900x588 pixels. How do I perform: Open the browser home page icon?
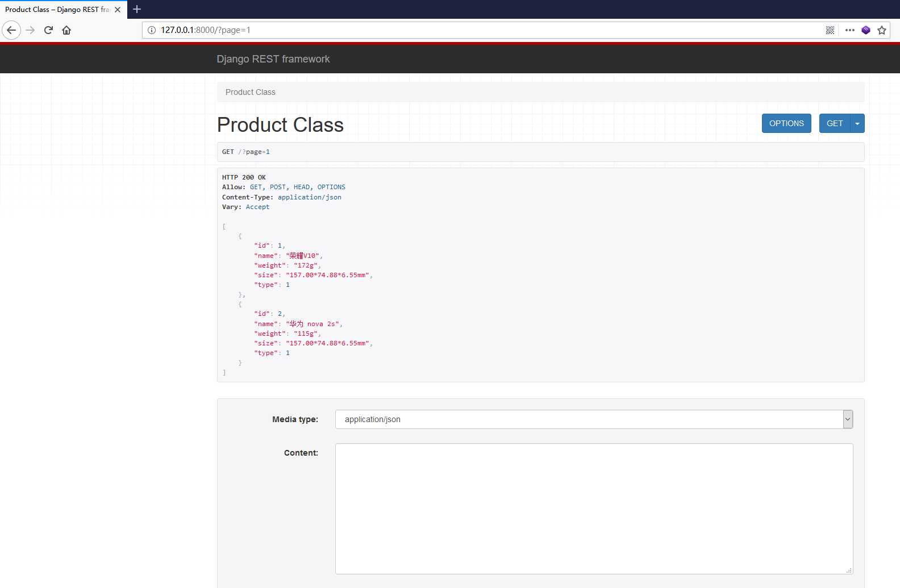[66, 30]
